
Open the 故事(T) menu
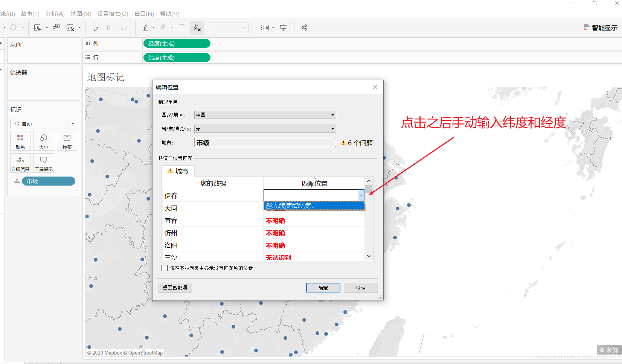click(x=30, y=14)
